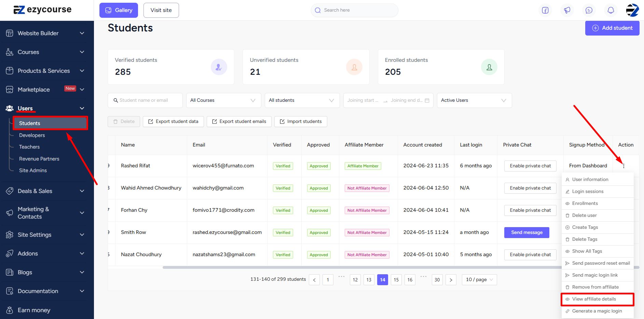The width and height of the screenshot is (644, 319).
Task: Open the Active Users dropdown
Action: coord(475,100)
